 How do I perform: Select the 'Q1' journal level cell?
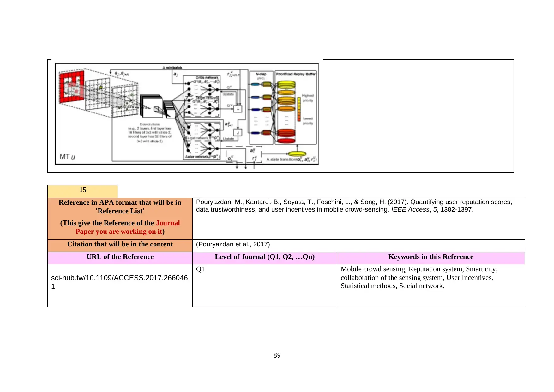[265, 286]
